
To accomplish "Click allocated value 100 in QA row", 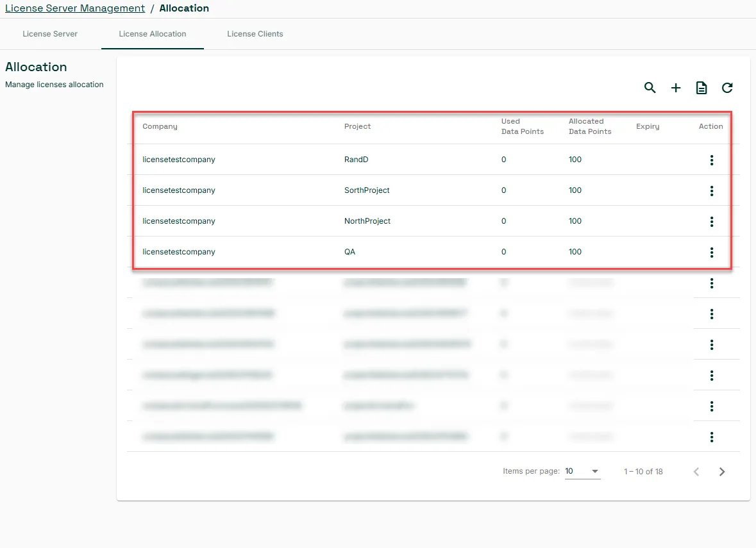I will click(x=575, y=252).
